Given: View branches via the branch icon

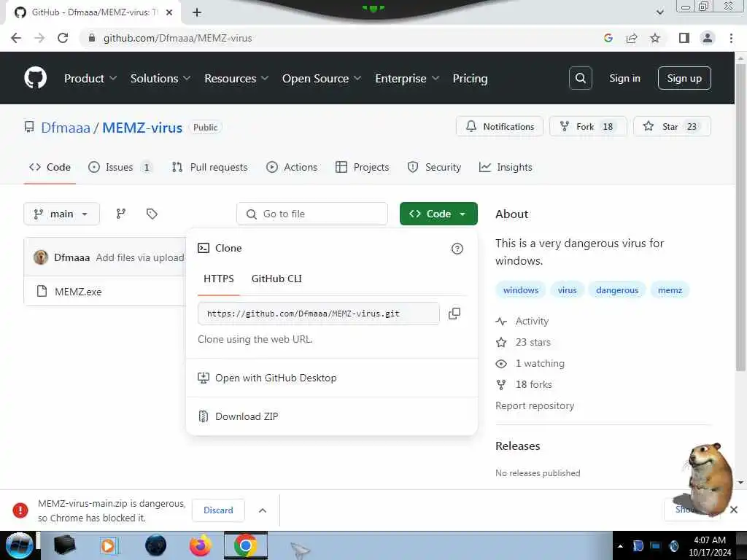Looking at the screenshot, I should tap(121, 214).
